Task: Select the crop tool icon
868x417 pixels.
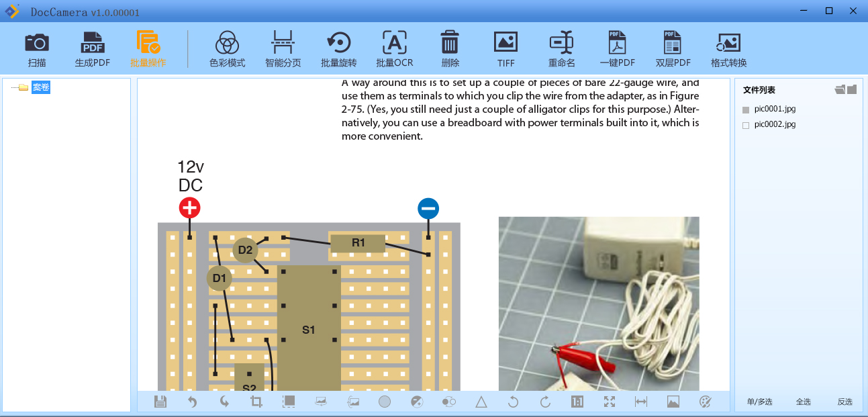Action: [x=256, y=402]
